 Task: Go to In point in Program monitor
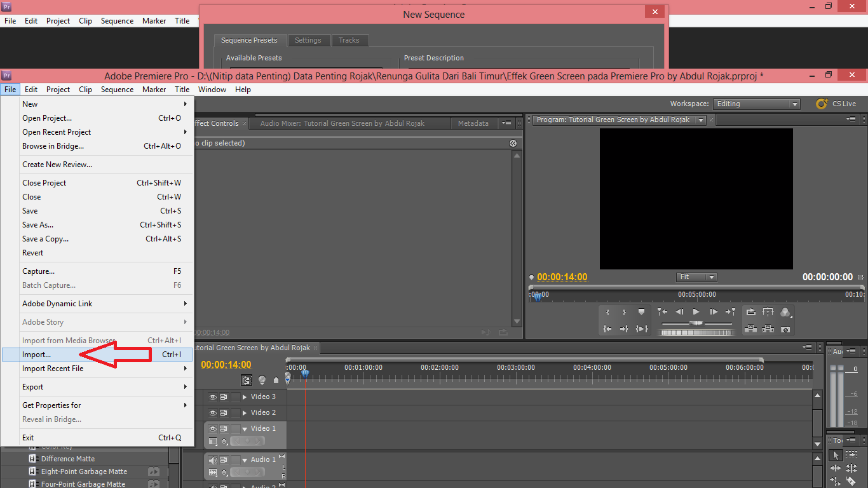point(607,329)
